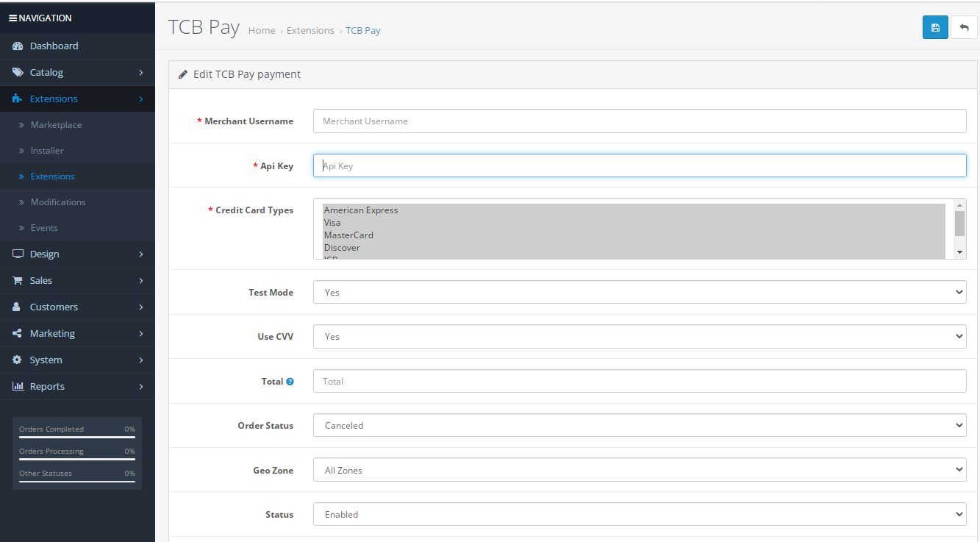Viewport: 980px width, 542px height.
Task: Select Discover card type
Action: 634,248
